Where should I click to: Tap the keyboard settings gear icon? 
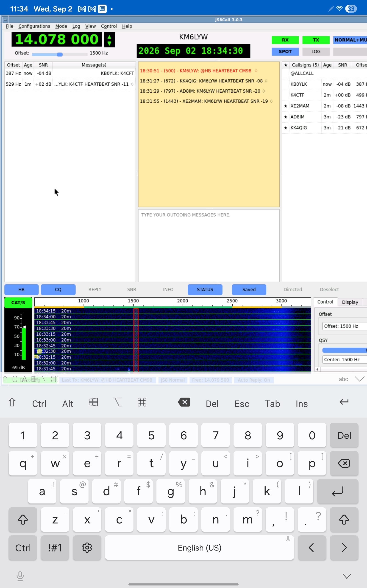coord(87,548)
